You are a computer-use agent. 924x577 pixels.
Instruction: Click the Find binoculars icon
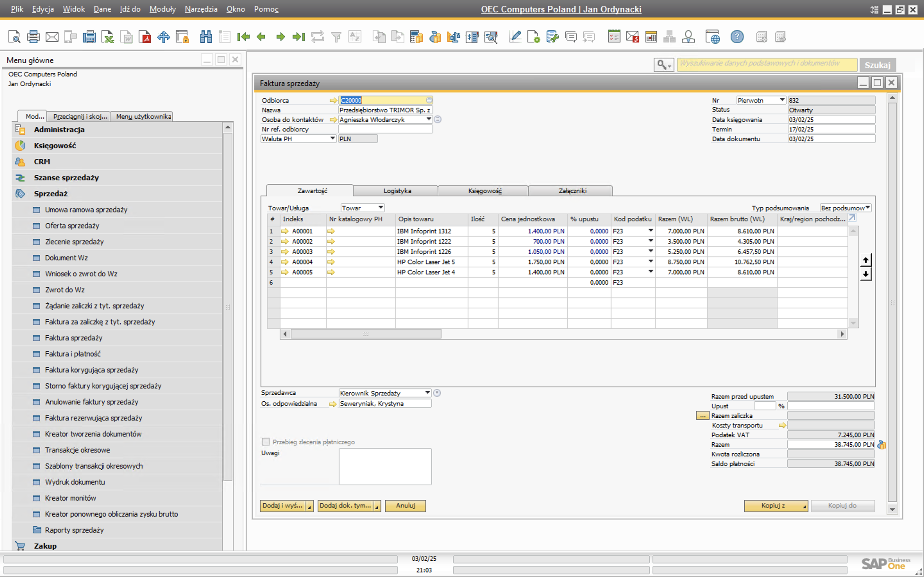coord(206,37)
